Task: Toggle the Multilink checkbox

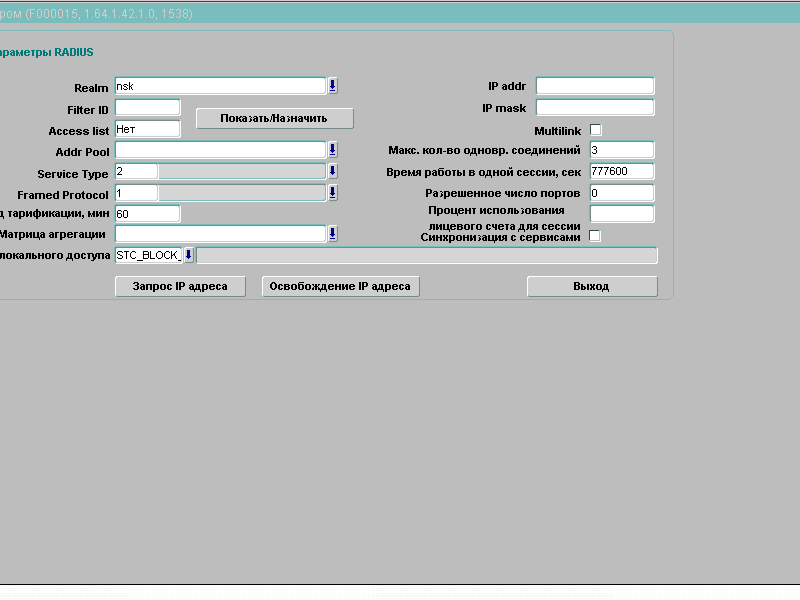Action: coord(595,130)
